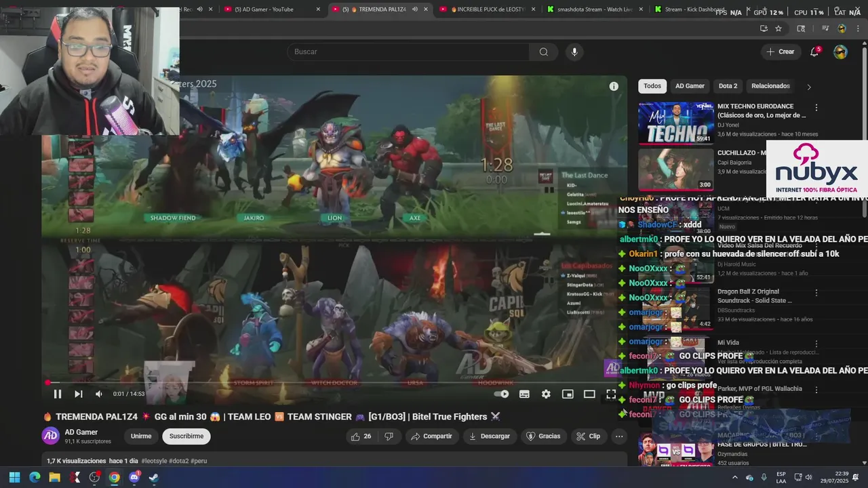Expand more filter chips with arrow
The width and height of the screenshot is (868, 488).
click(x=808, y=87)
